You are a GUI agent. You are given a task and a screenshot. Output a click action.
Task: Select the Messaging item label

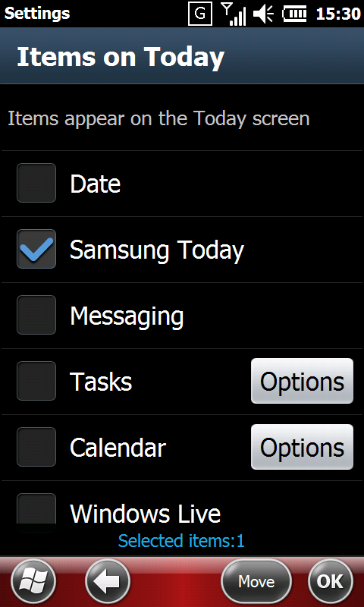point(127,316)
